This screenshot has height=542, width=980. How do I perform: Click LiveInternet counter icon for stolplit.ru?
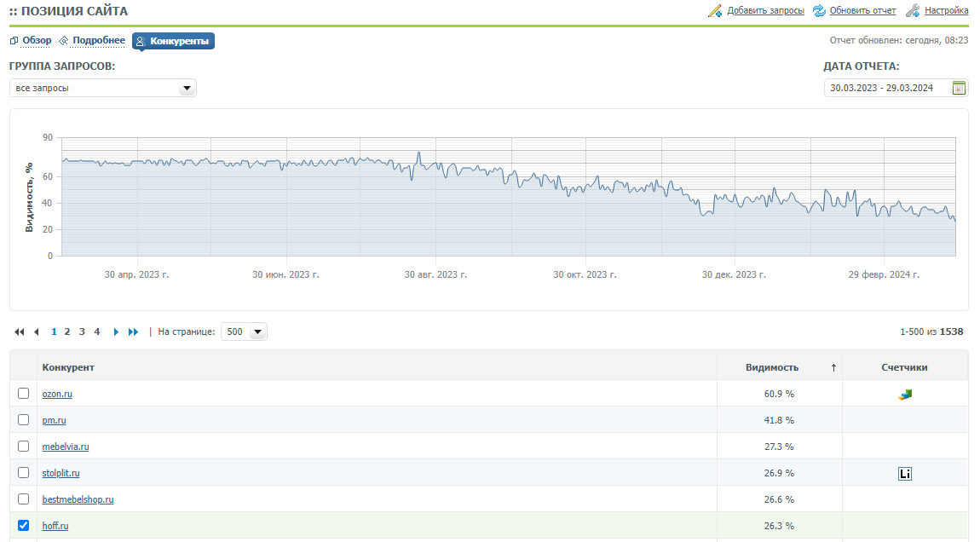[x=905, y=473]
